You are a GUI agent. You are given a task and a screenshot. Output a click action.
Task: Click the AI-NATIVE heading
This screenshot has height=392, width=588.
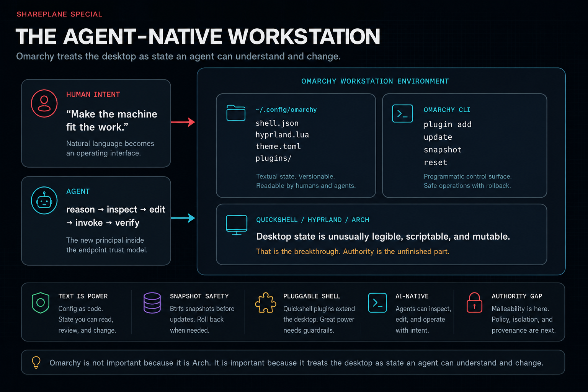(412, 296)
